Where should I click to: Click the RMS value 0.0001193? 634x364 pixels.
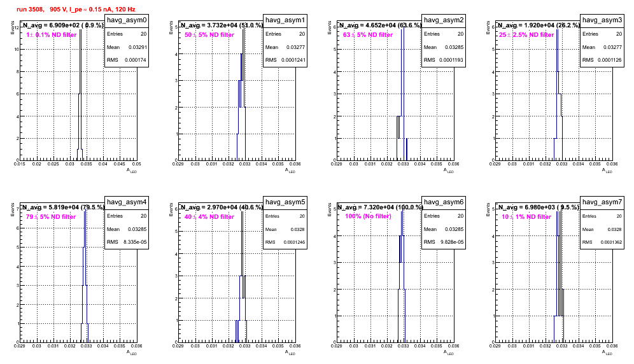pyautogui.click(x=451, y=60)
